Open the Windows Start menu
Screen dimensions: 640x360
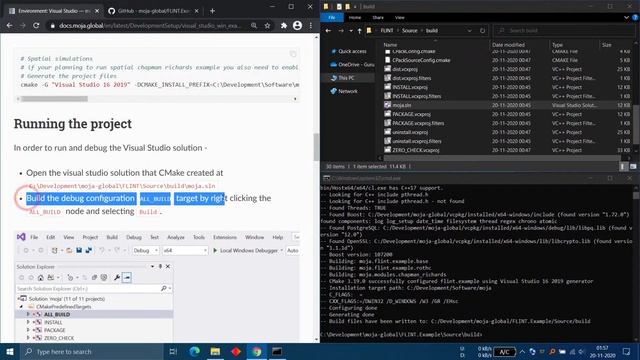tap(10, 351)
